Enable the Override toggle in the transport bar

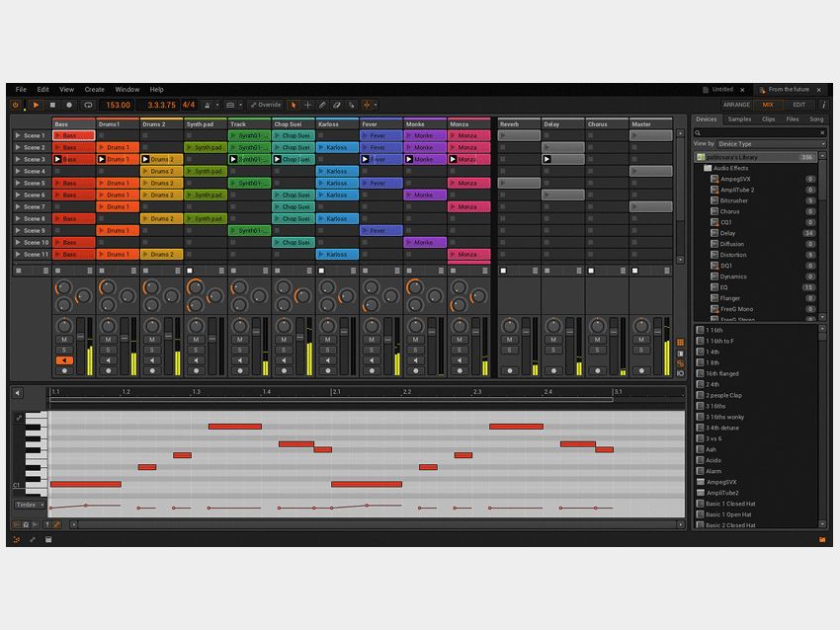tap(265, 105)
